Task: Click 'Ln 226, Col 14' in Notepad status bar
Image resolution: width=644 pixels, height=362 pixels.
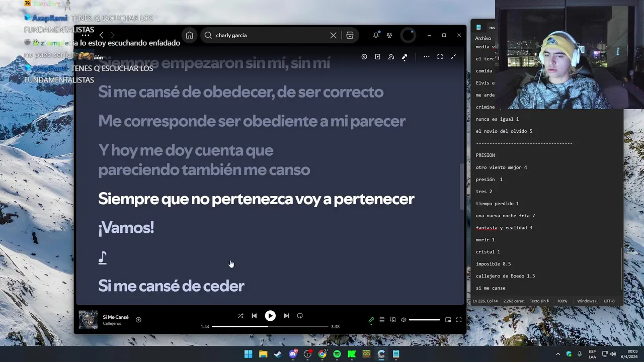Action: click(x=485, y=301)
